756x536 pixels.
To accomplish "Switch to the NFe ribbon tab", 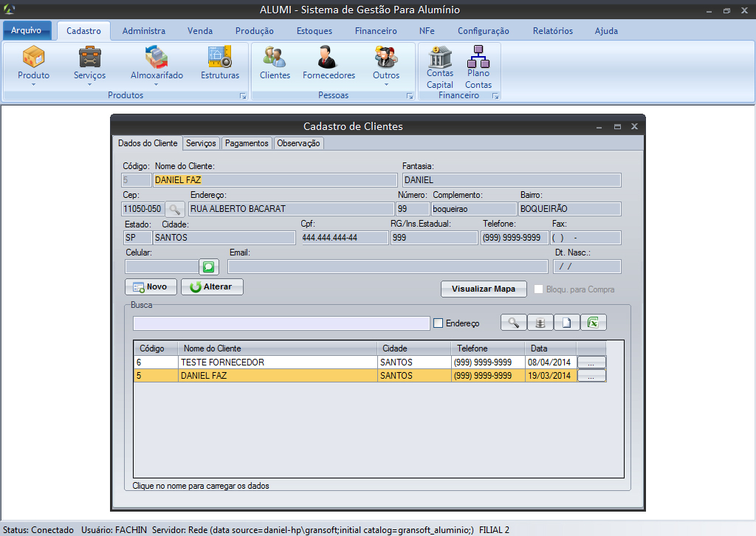I will [x=427, y=31].
